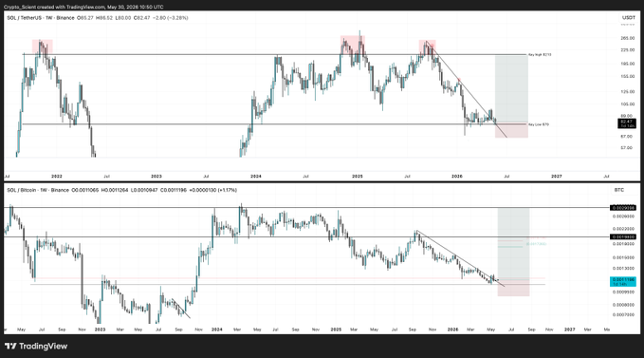Open the BTC currency selector
Image resolution: width=644 pixels, height=358 pixels.
[x=619, y=190]
